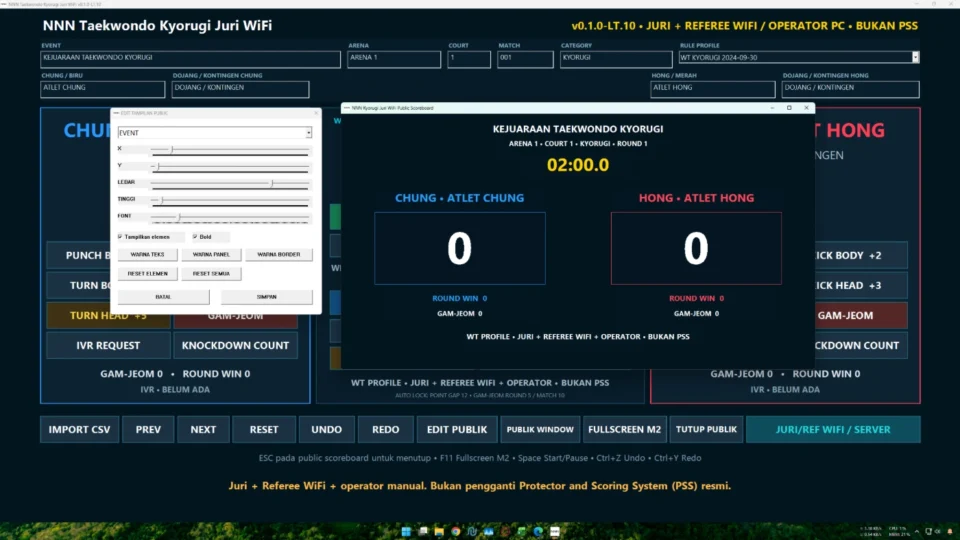960x540 pixels.
Task: Click Chung's score 0 on public scoreboard
Action: point(460,249)
